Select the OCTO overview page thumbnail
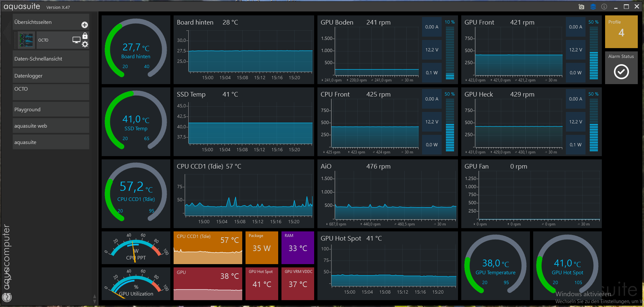644x307 pixels. [x=26, y=40]
